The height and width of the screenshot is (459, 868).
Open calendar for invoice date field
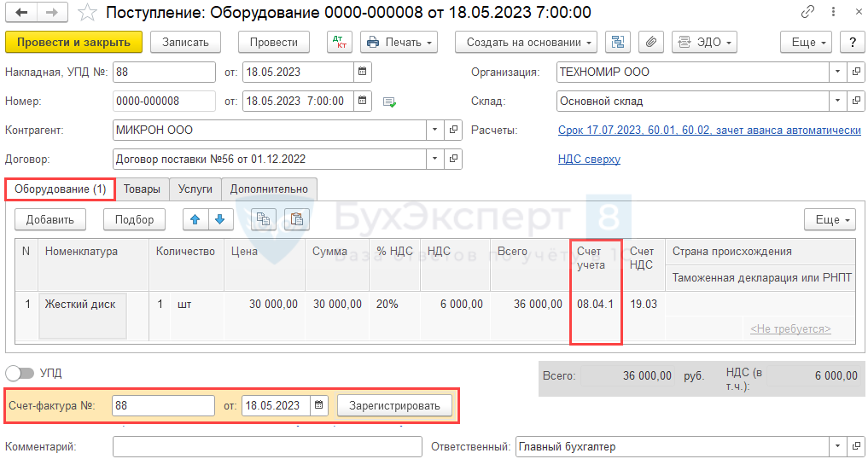click(318, 406)
